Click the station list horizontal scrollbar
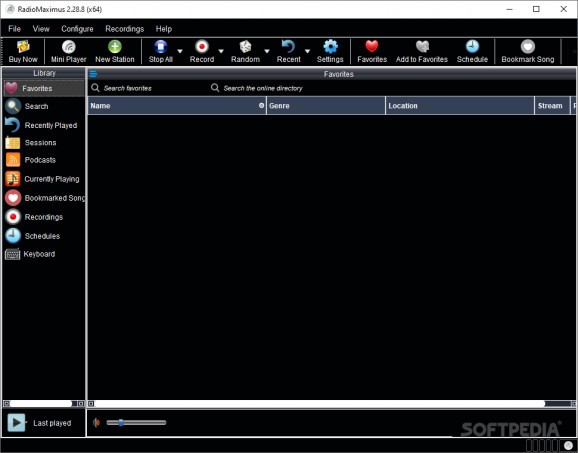Image resolution: width=578 pixels, height=453 pixels. [x=331, y=404]
